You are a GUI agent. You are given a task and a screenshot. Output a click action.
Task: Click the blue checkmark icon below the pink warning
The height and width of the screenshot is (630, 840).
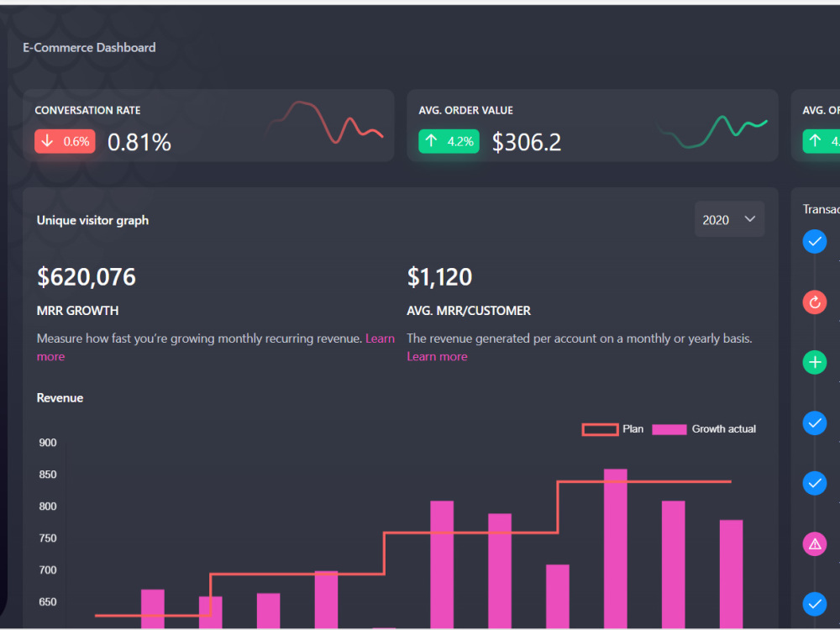[x=814, y=604]
